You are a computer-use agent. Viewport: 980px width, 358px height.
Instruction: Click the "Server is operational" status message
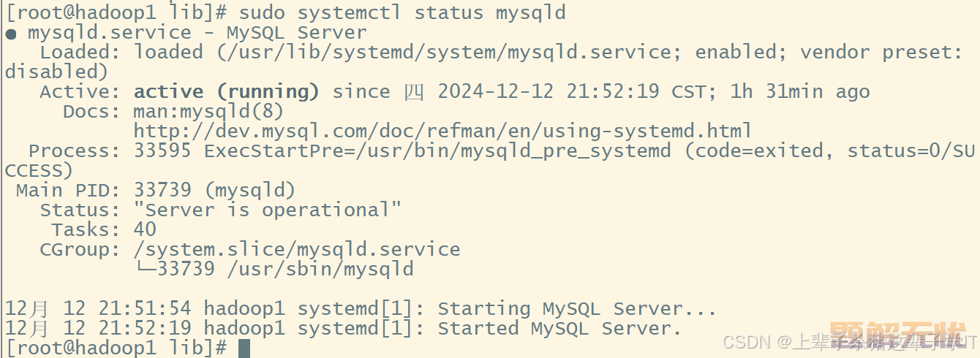pos(268,210)
